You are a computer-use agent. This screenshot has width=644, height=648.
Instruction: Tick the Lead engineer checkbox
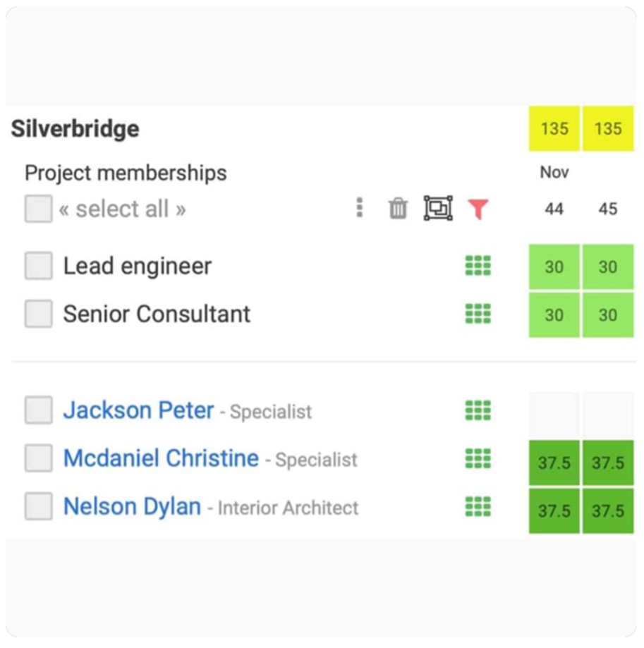coord(38,266)
